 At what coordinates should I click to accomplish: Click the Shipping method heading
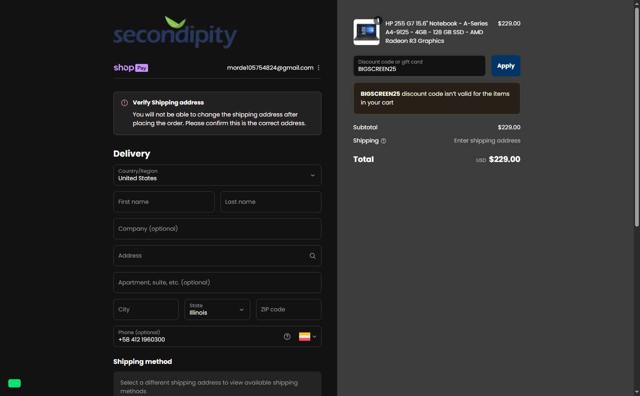(x=142, y=362)
